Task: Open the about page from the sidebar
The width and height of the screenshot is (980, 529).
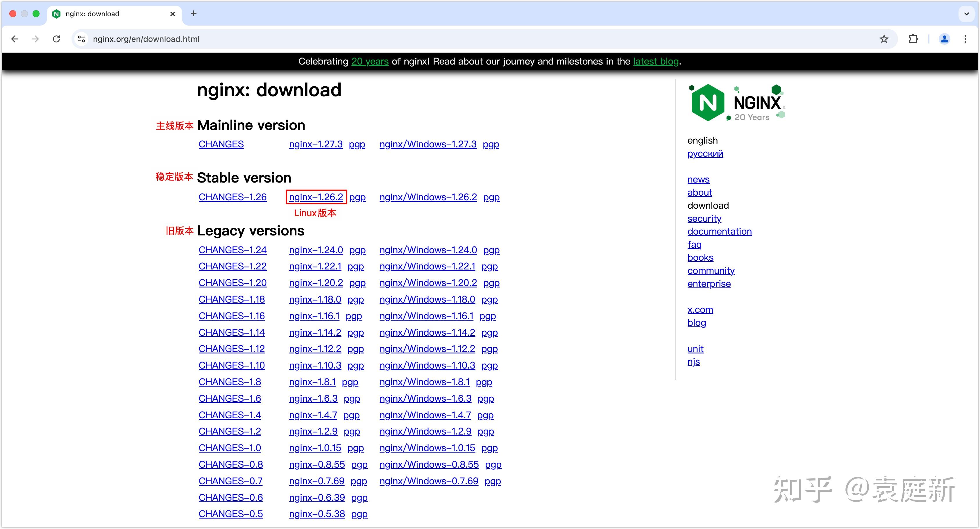Action: click(699, 192)
